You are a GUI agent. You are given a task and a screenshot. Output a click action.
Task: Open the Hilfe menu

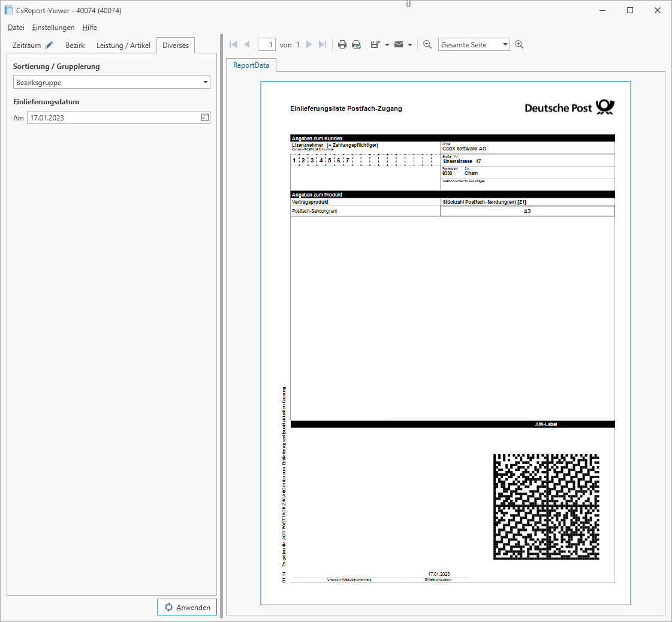pyautogui.click(x=89, y=28)
